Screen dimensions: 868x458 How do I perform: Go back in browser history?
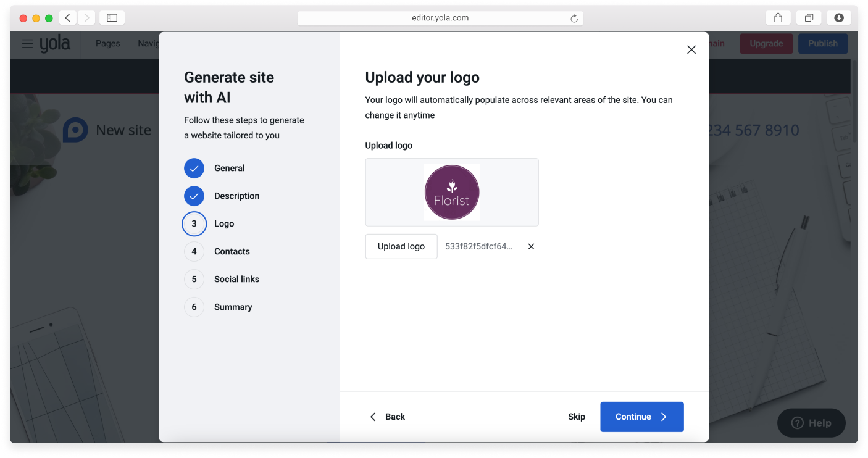click(x=67, y=18)
